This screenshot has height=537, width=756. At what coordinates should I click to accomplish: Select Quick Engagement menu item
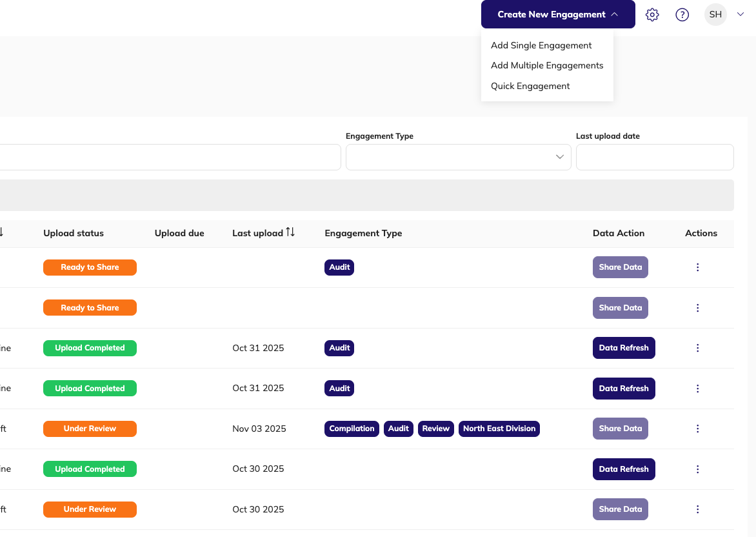point(530,86)
